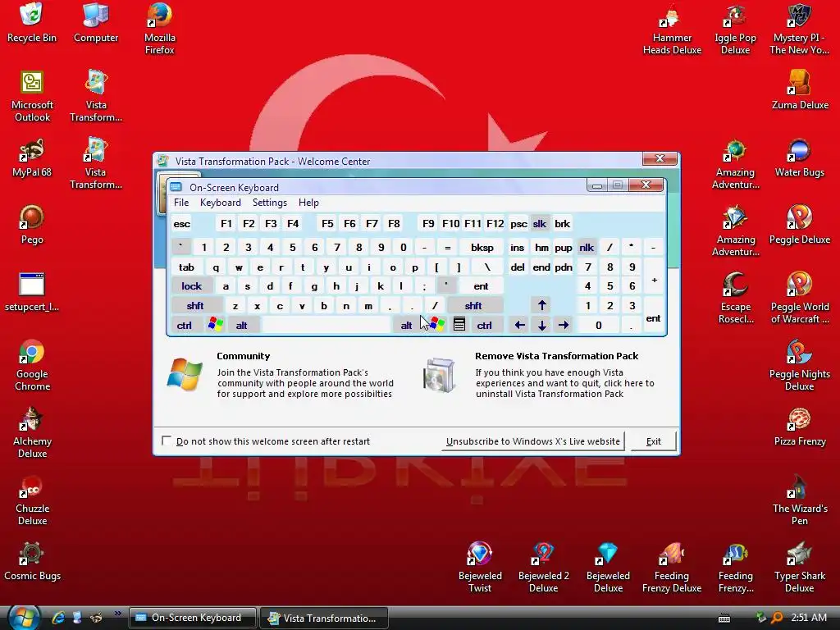This screenshot has height=630, width=840.
Task: Open Escape Rosecliff desktop icon
Action: (x=736, y=299)
